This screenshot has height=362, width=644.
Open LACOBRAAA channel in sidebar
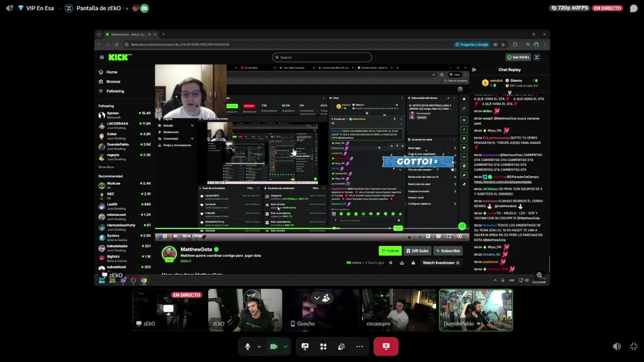pos(125,125)
